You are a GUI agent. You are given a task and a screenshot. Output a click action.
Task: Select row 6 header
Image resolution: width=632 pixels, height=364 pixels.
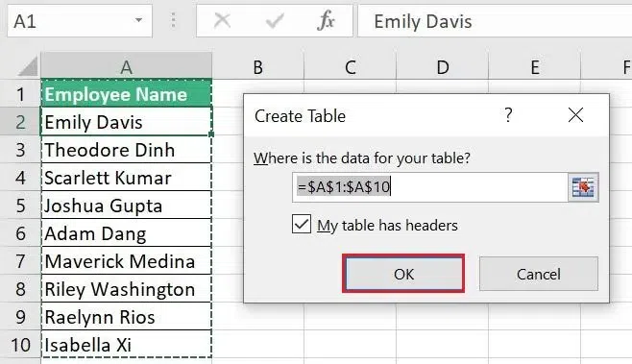coord(20,233)
